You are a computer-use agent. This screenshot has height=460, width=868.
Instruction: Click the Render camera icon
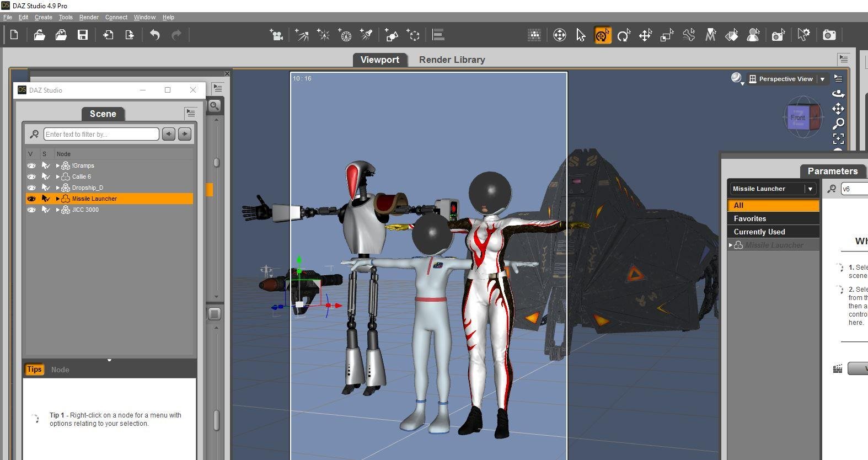(829, 35)
